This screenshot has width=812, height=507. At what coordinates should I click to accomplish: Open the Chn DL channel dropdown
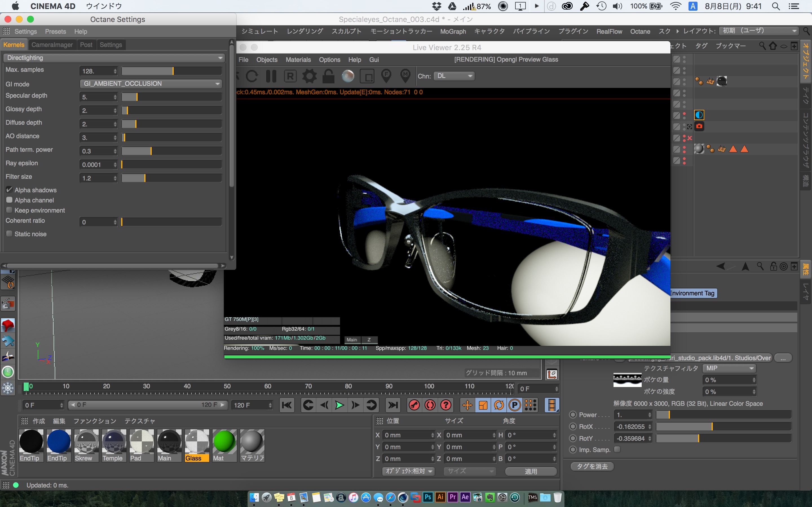click(x=454, y=76)
